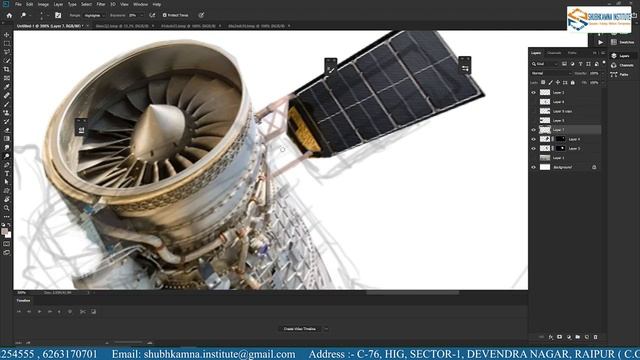This screenshot has width=640, height=360.
Task: Select the Rectangular Marquee tool
Action: tap(7, 43)
